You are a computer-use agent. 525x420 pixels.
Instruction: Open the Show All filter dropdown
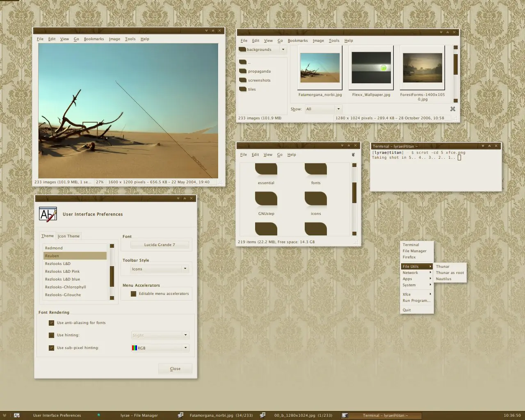323,109
